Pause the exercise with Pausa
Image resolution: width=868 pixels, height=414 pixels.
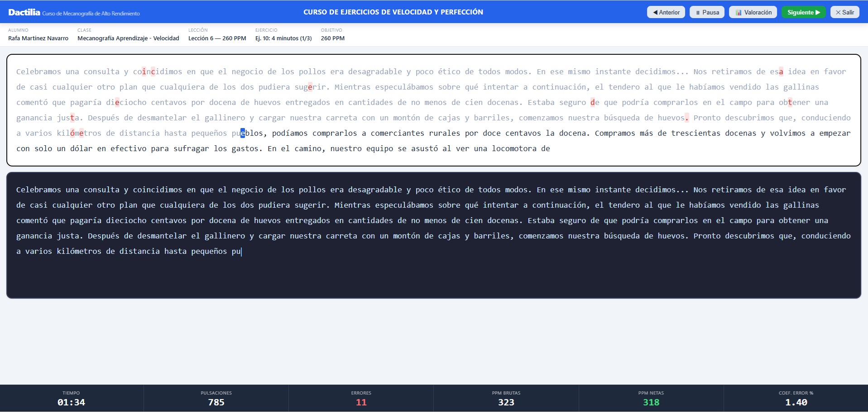(707, 12)
